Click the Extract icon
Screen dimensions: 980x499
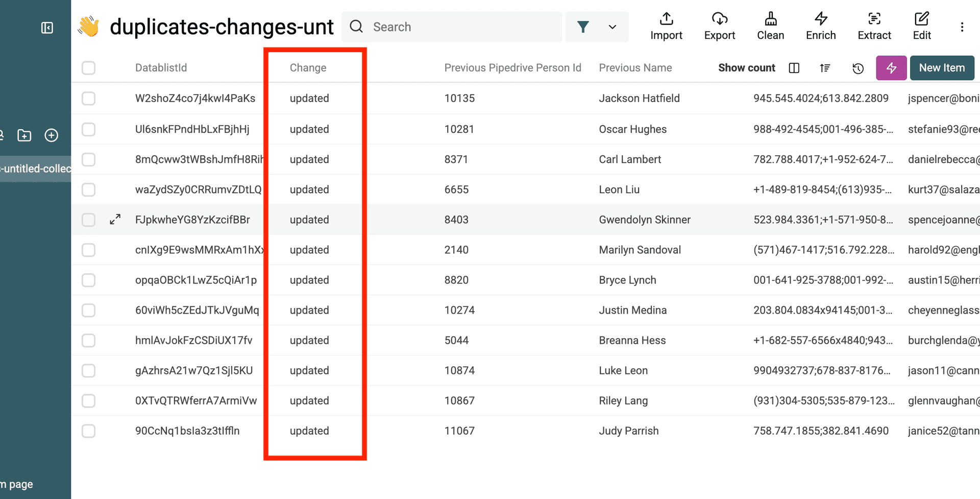874,26
